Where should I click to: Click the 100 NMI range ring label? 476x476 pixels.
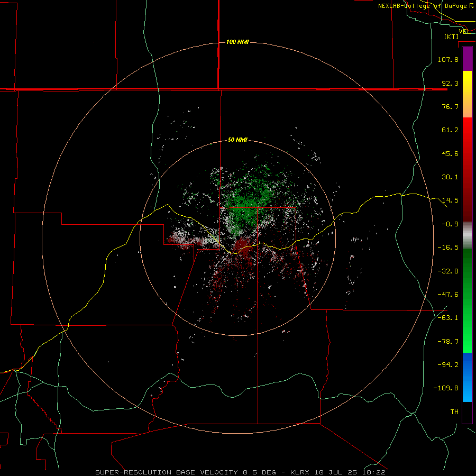click(237, 42)
